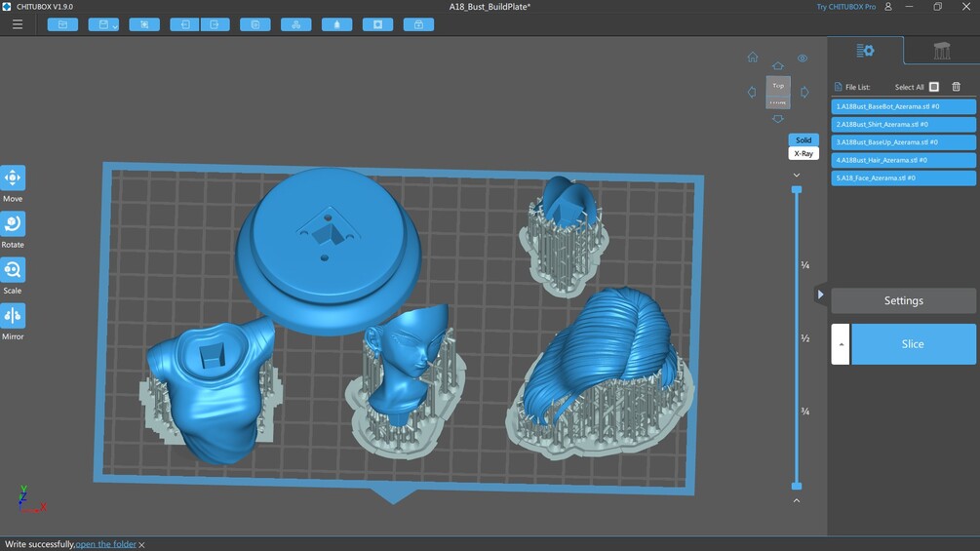The image size is (980, 551).
Task: Select the Rotate tool
Action: pyautogui.click(x=13, y=223)
